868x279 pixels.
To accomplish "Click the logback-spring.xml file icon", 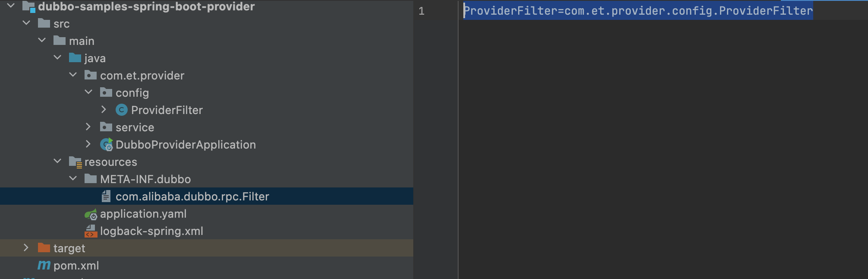I will 91,231.
